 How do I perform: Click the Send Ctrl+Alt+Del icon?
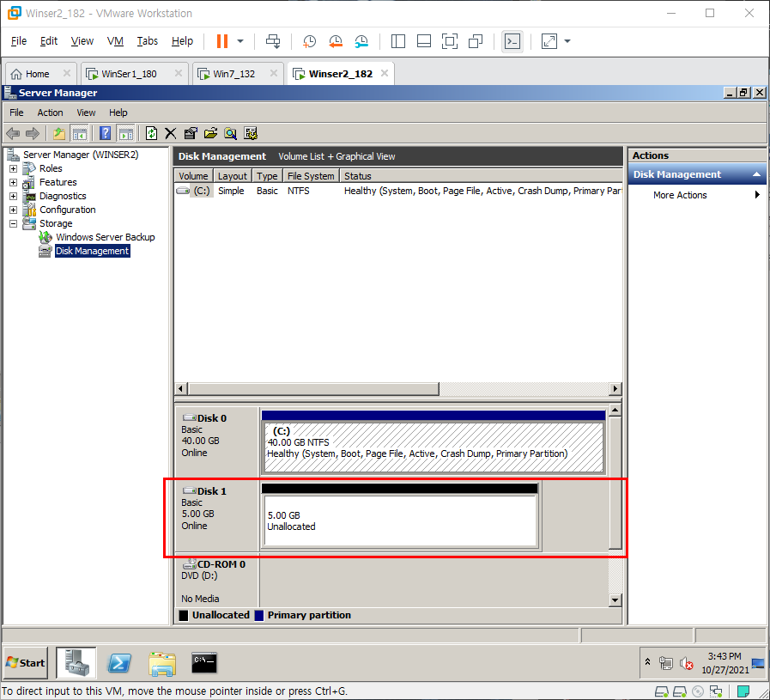click(x=273, y=41)
